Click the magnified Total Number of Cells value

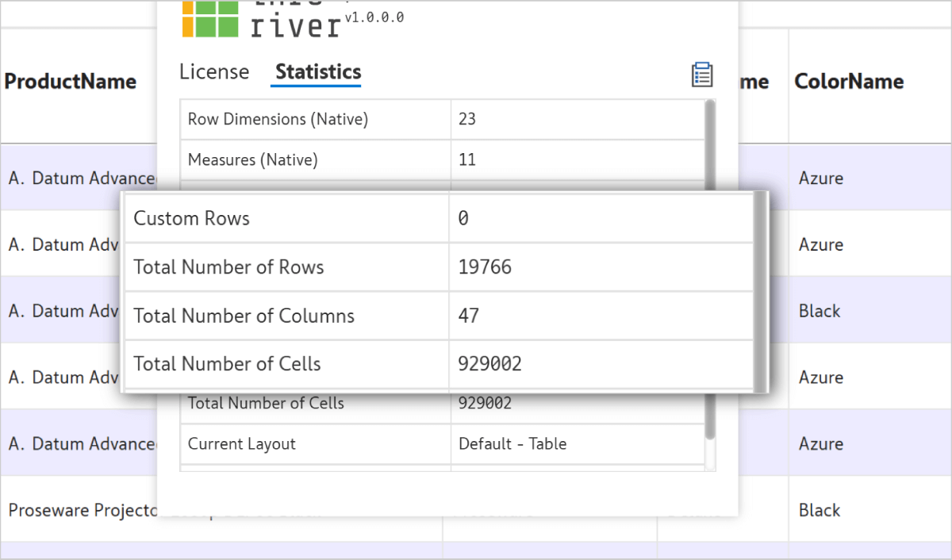coord(489,364)
